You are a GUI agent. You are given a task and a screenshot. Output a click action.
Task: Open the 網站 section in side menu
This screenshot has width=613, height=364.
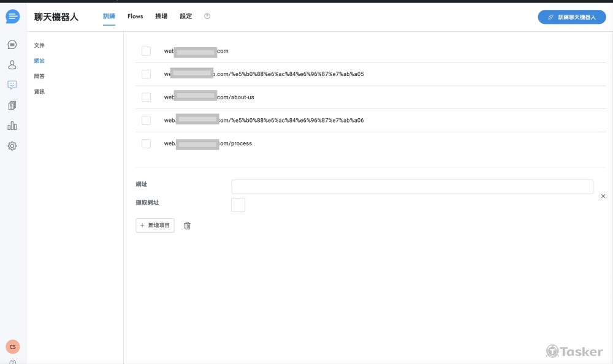click(39, 61)
